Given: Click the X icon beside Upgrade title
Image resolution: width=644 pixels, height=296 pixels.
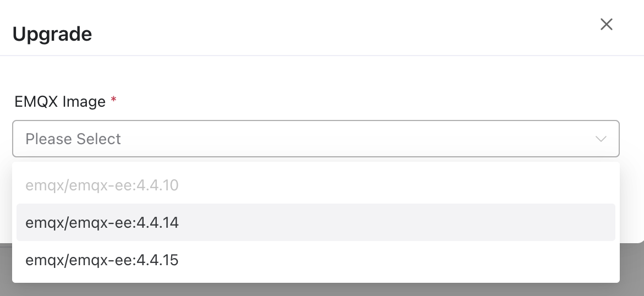Looking at the screenshot, I should click(x=606, y=24).
